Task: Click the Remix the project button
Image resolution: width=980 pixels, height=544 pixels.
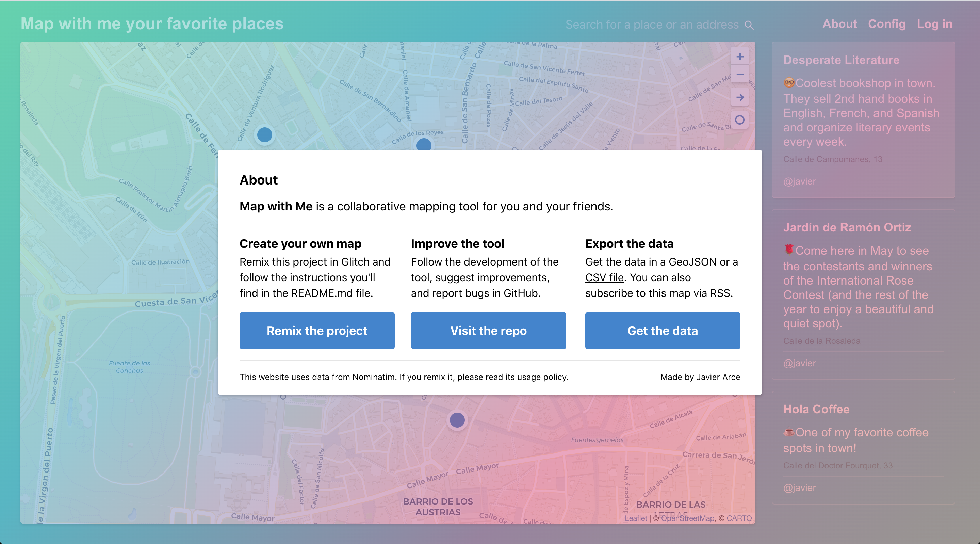Action: 317,331
